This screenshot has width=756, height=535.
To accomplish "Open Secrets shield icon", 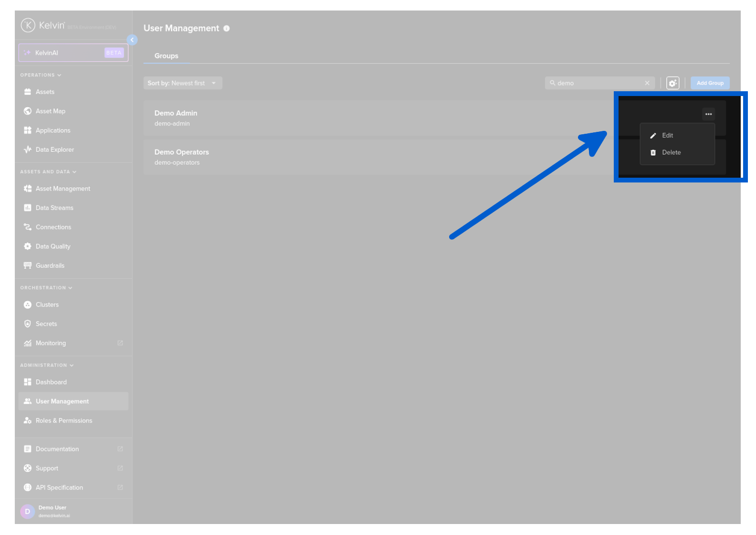I will tap(28, 324).
